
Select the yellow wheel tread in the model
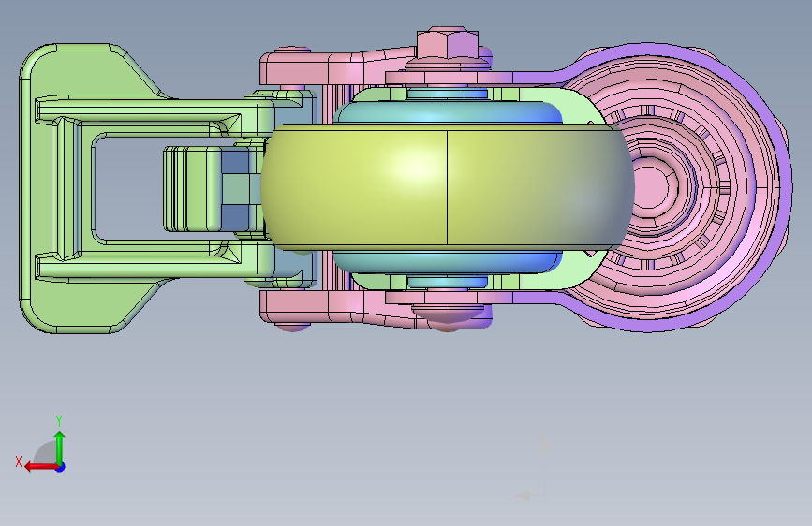[448, 187]
